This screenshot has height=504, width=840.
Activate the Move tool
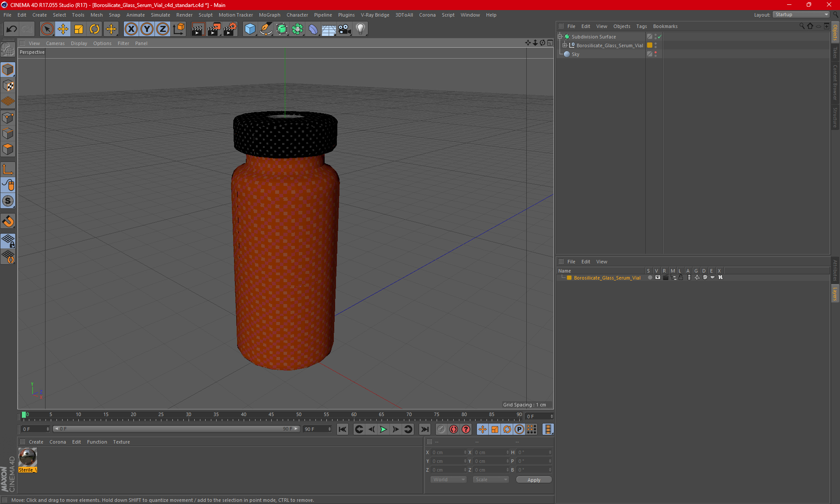pos(63,29)
